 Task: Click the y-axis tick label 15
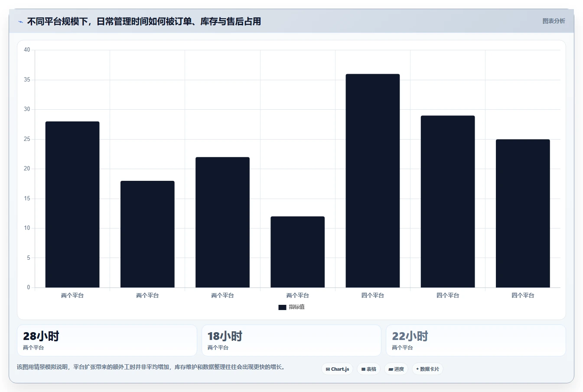(x=27, y=199)
